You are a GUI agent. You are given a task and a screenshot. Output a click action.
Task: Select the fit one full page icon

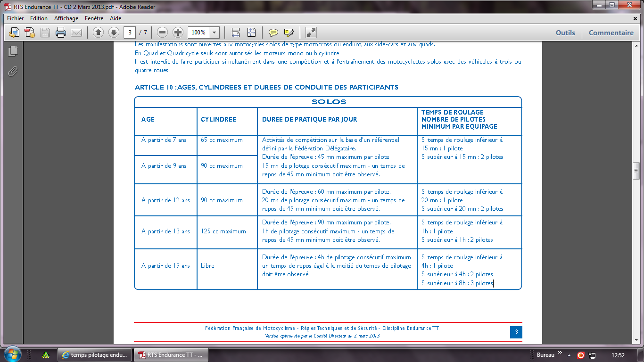251,33
